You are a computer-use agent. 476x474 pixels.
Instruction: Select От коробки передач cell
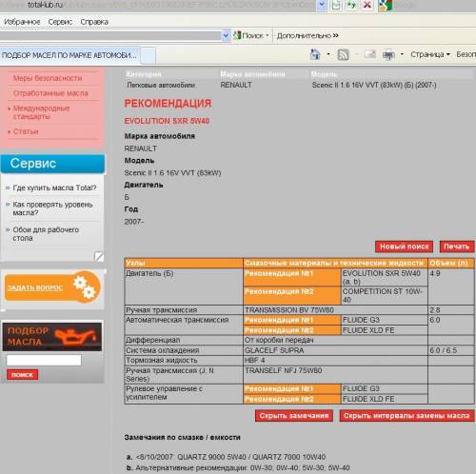[335, 340]
